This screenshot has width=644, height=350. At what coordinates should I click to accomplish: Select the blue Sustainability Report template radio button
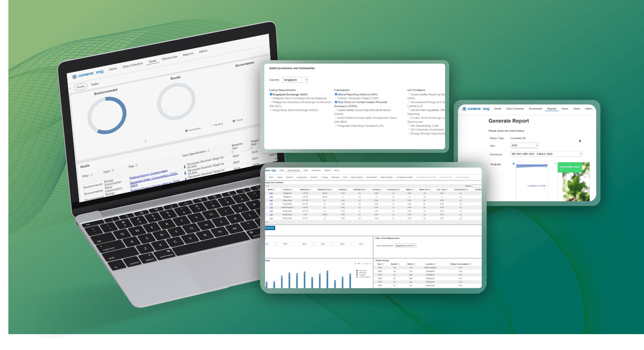pyautogui.click(x=514, y=164)
